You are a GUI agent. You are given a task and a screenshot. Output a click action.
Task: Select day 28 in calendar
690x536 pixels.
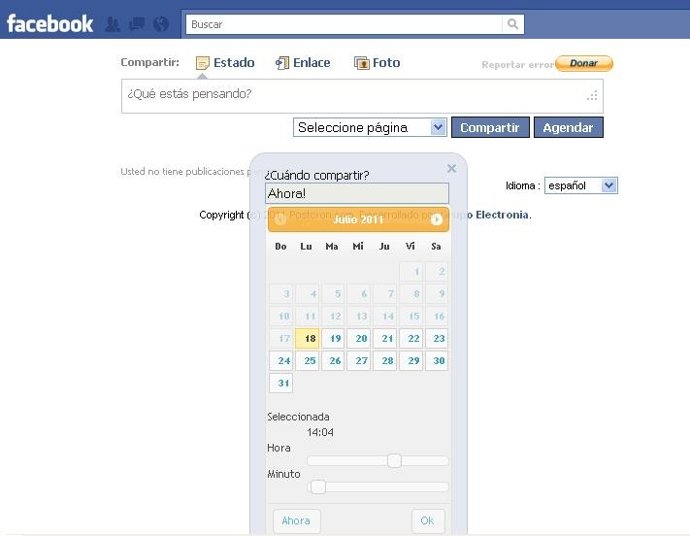coord(385,361)
